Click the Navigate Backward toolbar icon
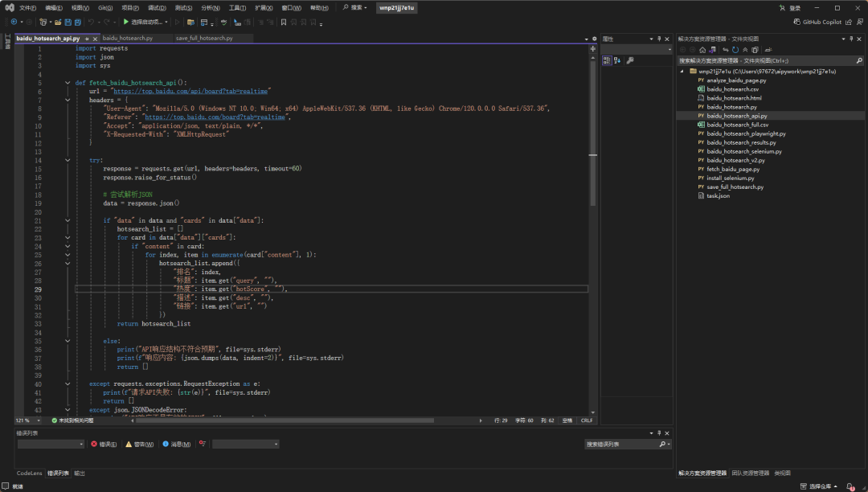Screen dimensions: 868x492 [14, 23]
